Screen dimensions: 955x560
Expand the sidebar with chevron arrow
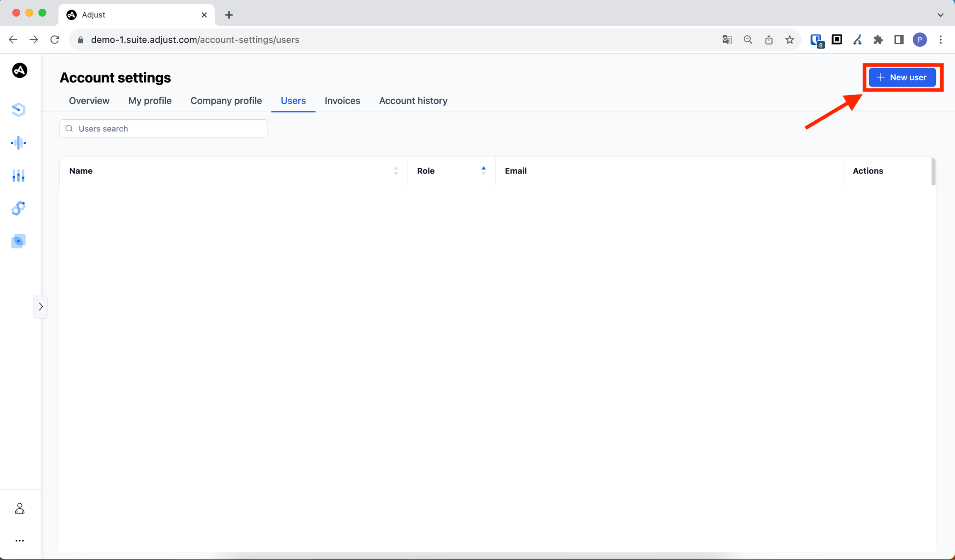[x=41, y=307]
